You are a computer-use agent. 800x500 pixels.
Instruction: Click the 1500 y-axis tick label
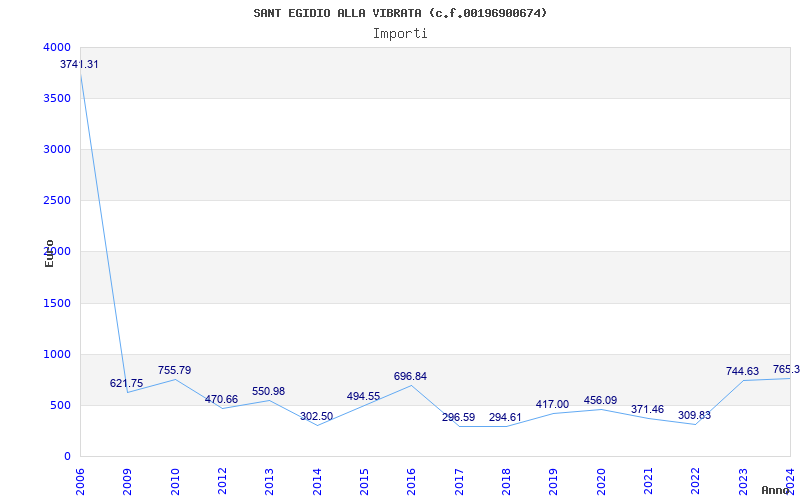pos(57,303)
